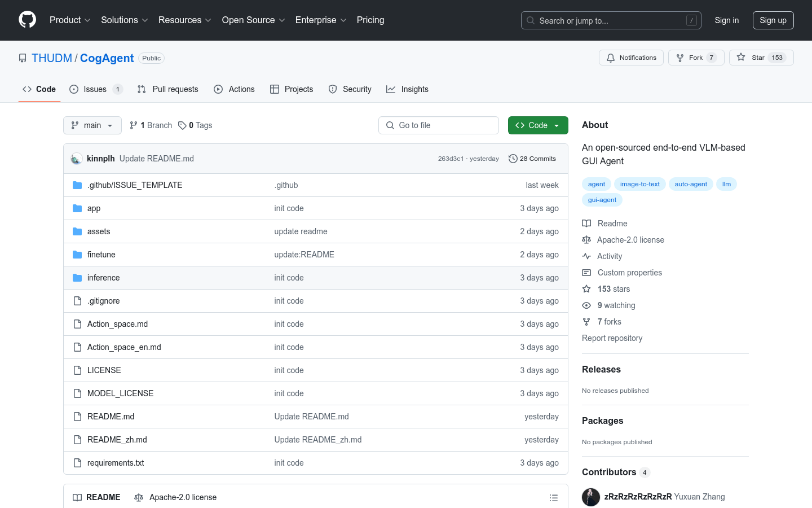
Task: Click the Pricing link
Action: (370, 20)
